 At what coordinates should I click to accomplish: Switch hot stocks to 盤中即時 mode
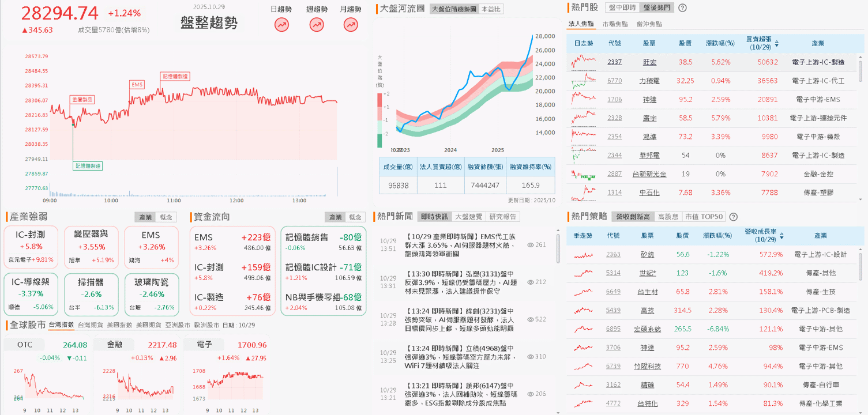tap(623, 8)
